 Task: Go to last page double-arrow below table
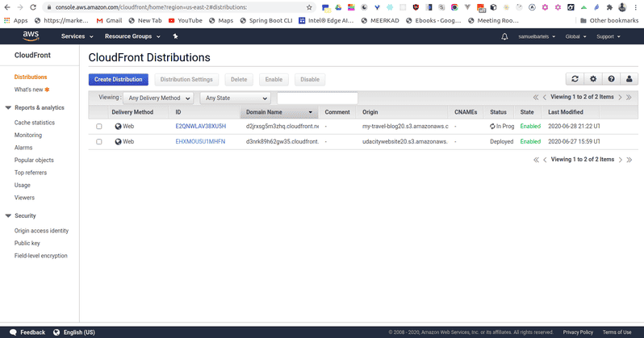click(629, 160)
